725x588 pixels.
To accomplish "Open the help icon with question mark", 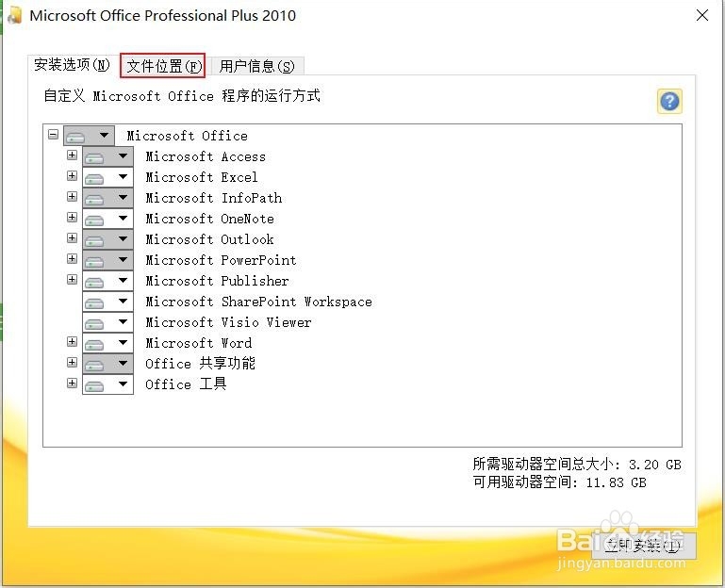I will pyautogui.click(x=669, y=101).
